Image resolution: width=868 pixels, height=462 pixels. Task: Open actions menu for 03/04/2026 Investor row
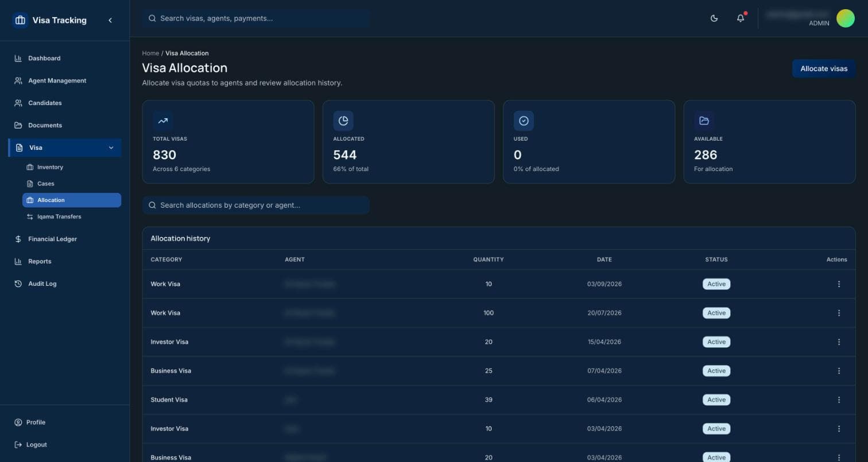pos(839,429)
